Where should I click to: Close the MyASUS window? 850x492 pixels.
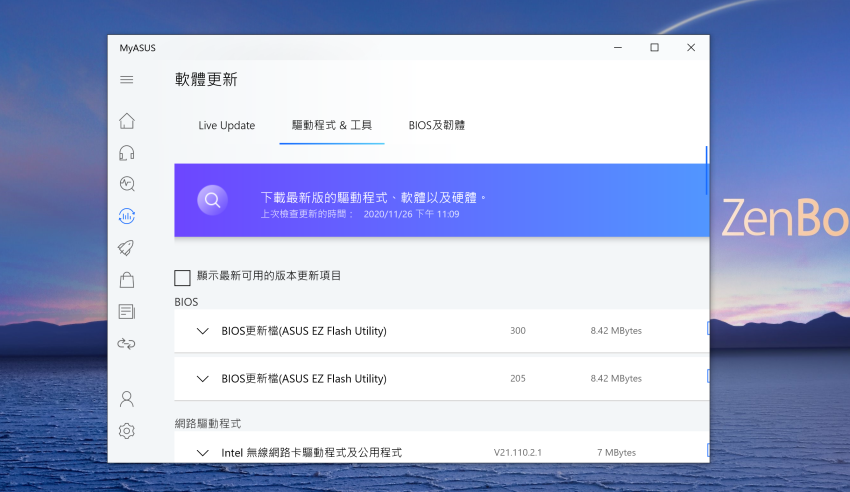click(x=691, y=48)
